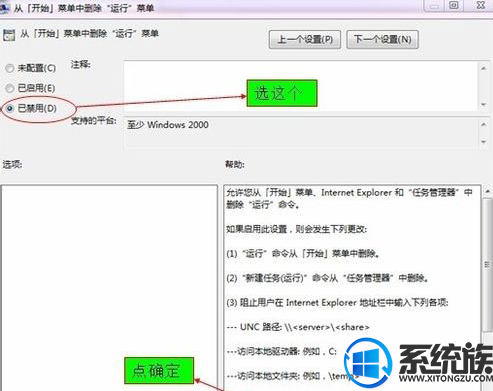
Task: Click the '允许您从开始菜单' first help paragraph
Action: (x=349, y=198)
